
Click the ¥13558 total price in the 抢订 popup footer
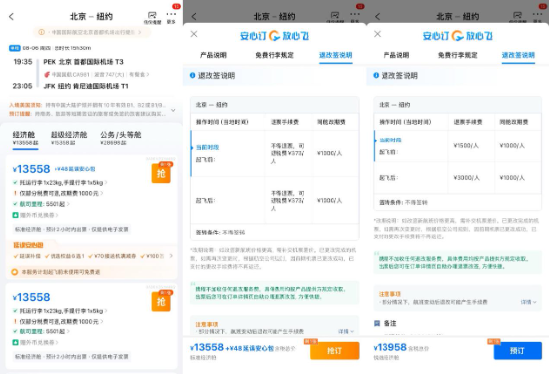(x=207, y=347)
